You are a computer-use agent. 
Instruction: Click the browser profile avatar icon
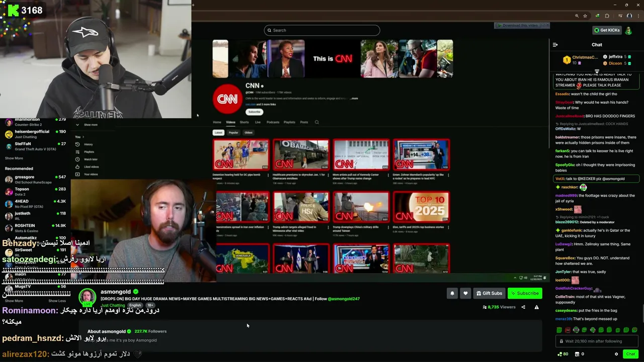click(629, 16)
